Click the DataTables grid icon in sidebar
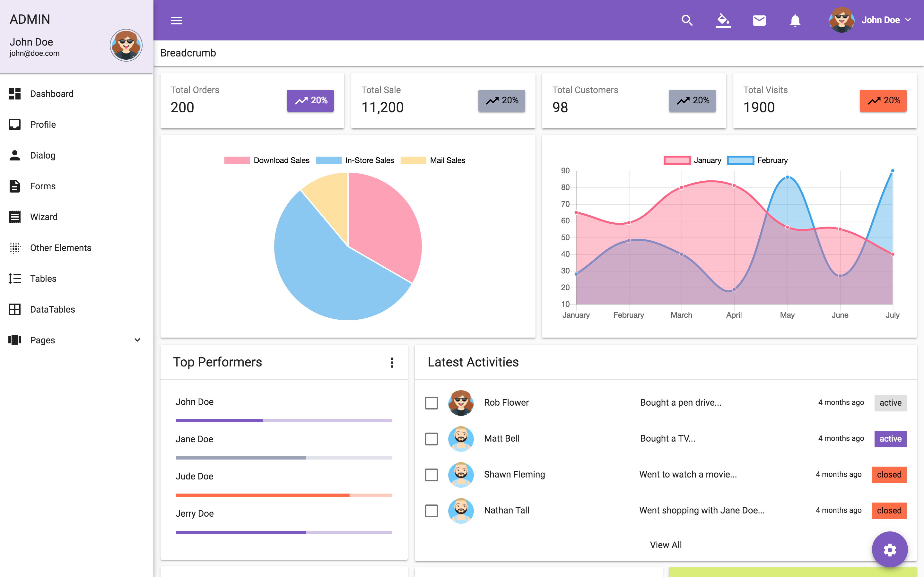Screen dimensions: 924x577 point(15,309)
